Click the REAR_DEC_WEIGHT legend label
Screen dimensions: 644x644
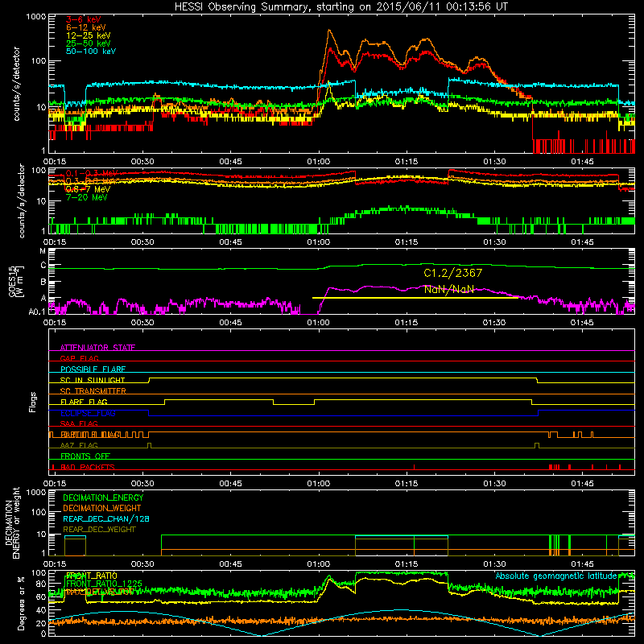(99, 530)
